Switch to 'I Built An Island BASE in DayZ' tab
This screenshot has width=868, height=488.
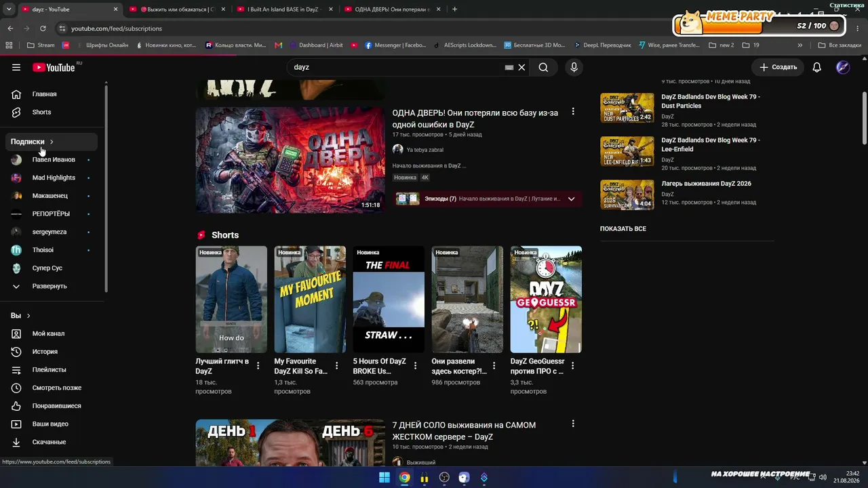pyautogui.click(x=285, y=9)
